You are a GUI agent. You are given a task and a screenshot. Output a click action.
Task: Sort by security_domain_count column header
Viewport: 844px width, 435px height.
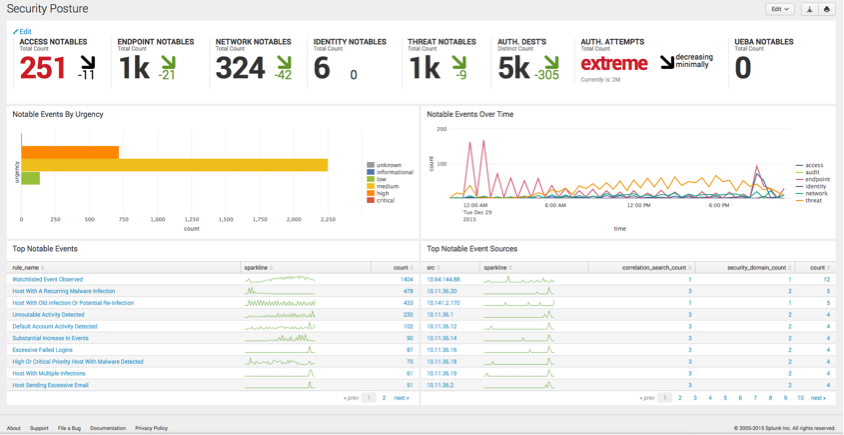point(759,268)
